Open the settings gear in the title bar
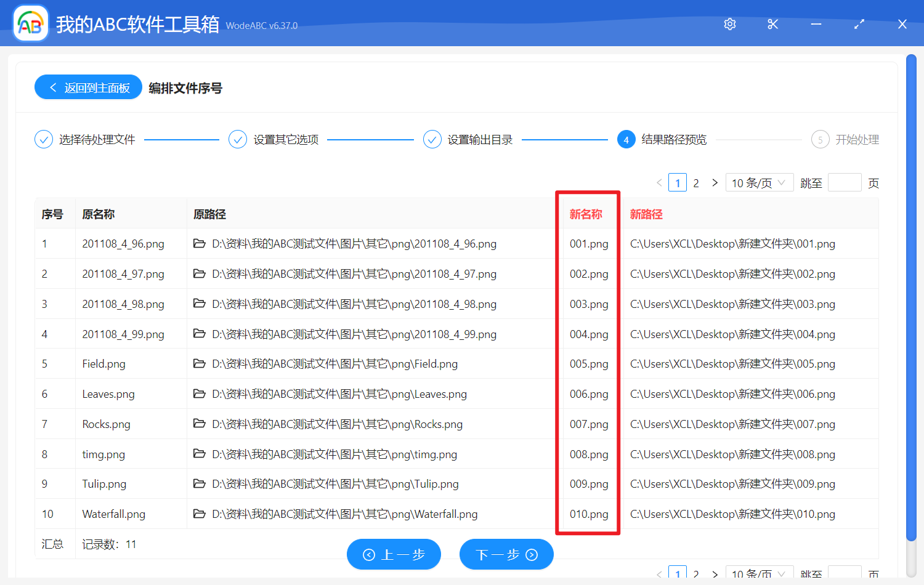Screen dimensions: 924x585 (x=729, y=24)
